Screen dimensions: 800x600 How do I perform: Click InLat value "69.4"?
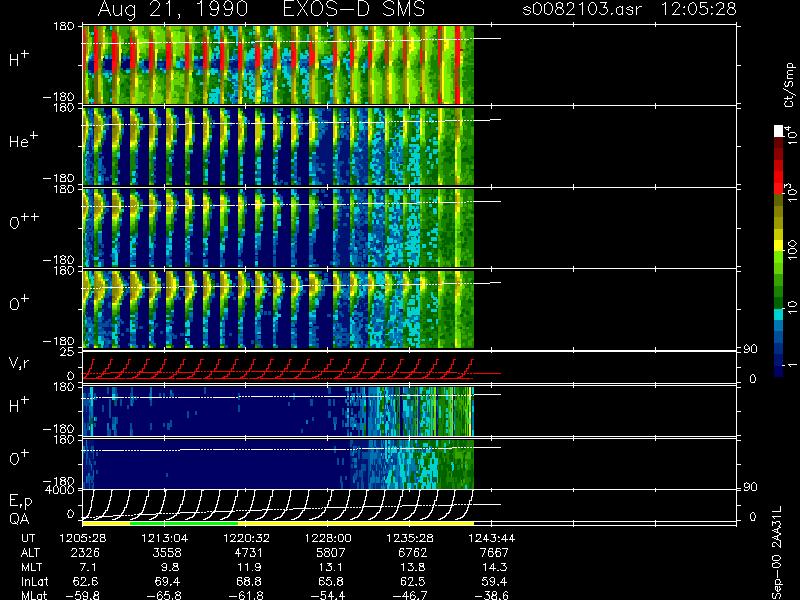[167, 581]
